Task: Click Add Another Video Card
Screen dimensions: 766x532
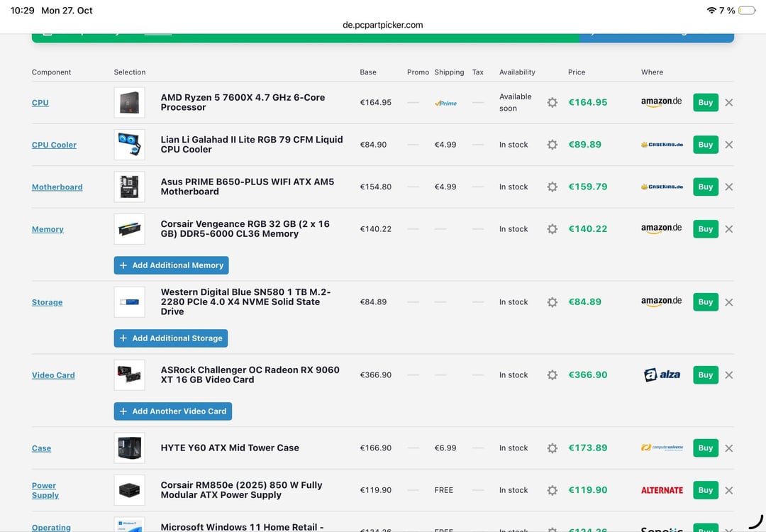Action: tap(172, 411)
